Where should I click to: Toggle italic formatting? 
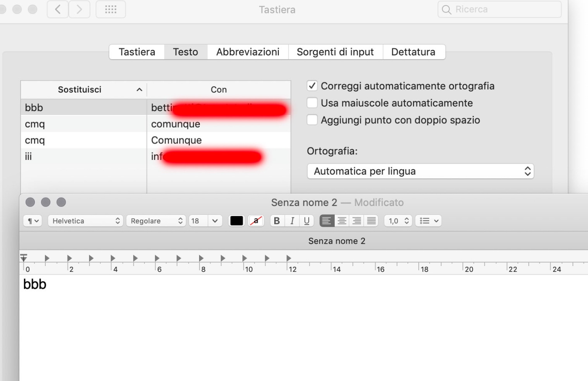click(x=292, y=221)
